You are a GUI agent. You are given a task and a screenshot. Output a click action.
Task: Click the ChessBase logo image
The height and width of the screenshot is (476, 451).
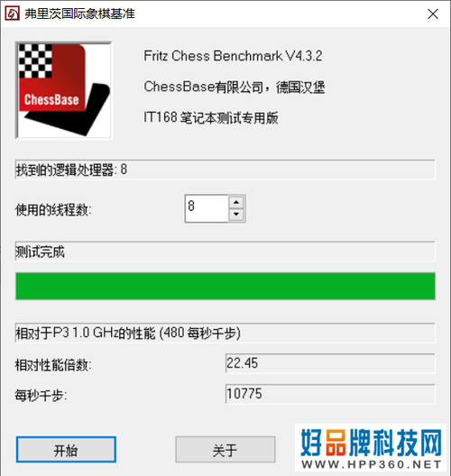click(64, 90)
